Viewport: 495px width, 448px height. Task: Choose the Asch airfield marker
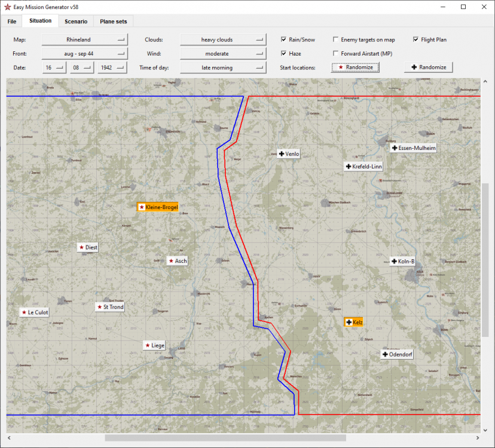[178, 261]
